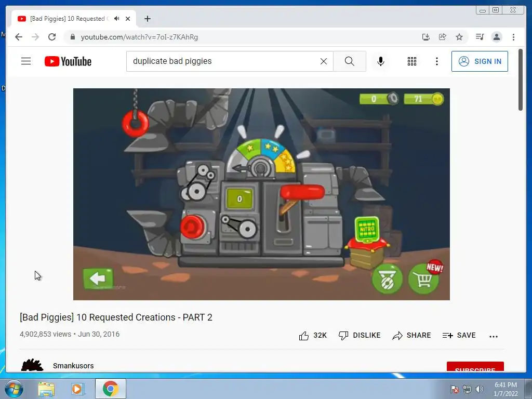532x399 pixels.
Task: Open the volume tray icon
Action: pyautogui.click(x=480, y=389)
